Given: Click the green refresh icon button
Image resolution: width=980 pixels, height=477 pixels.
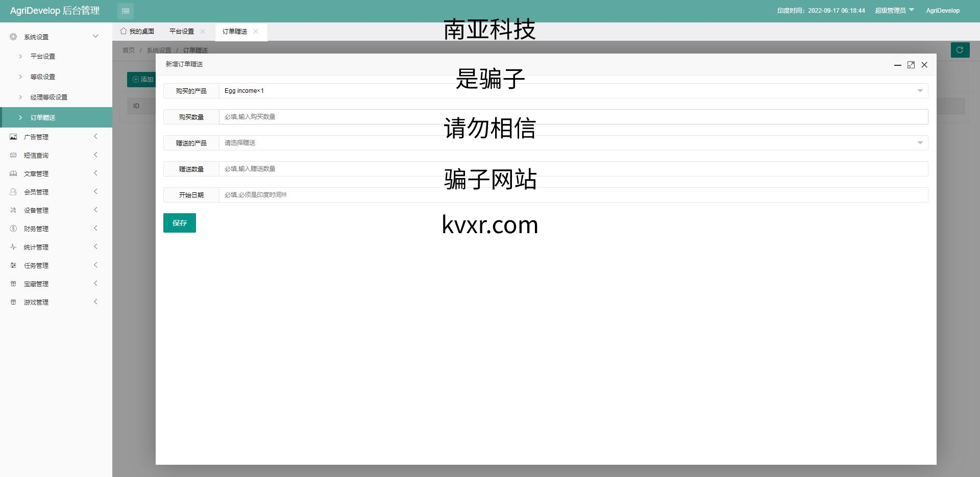Looking at the screenshot, I should click(x=960, y=50).
